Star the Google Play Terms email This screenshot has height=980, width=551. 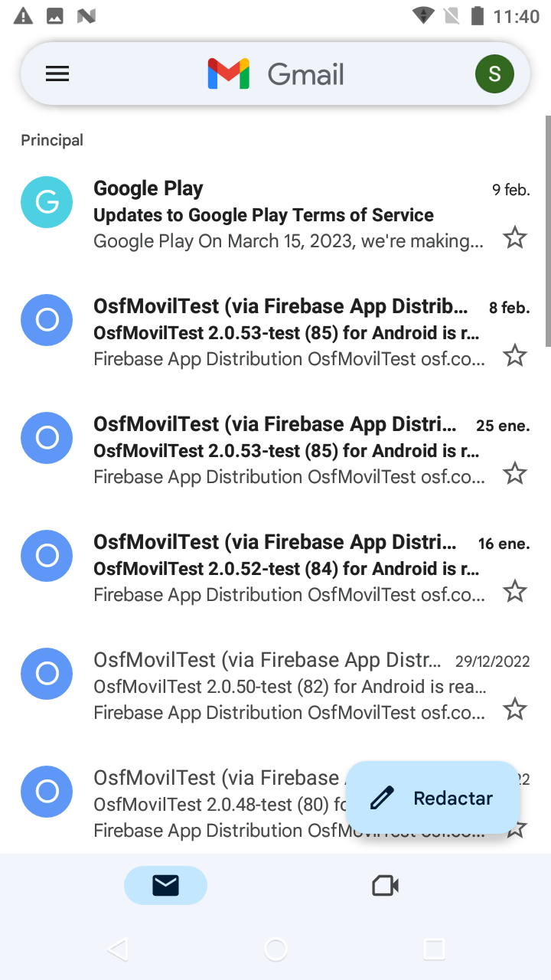[x=515, y=238]
